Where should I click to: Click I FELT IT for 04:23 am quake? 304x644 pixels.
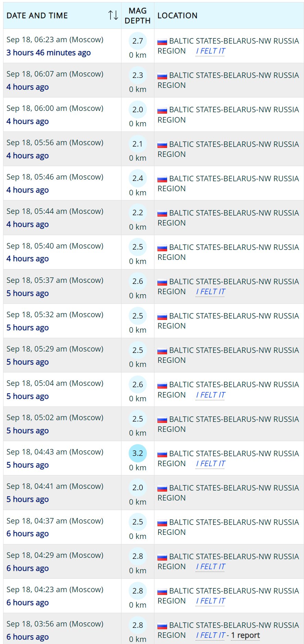click(210, 601)
